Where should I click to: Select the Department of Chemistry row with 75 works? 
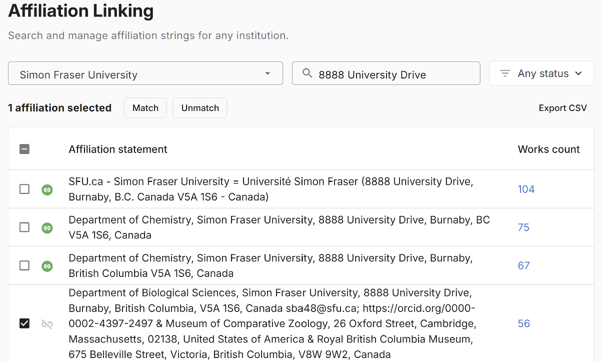[24, 227]
